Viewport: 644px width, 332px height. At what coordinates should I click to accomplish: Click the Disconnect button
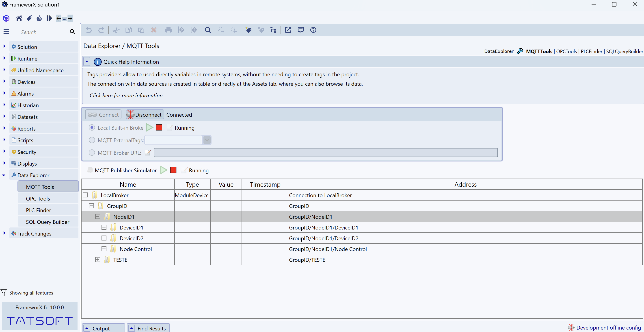(x=145, y=115)
